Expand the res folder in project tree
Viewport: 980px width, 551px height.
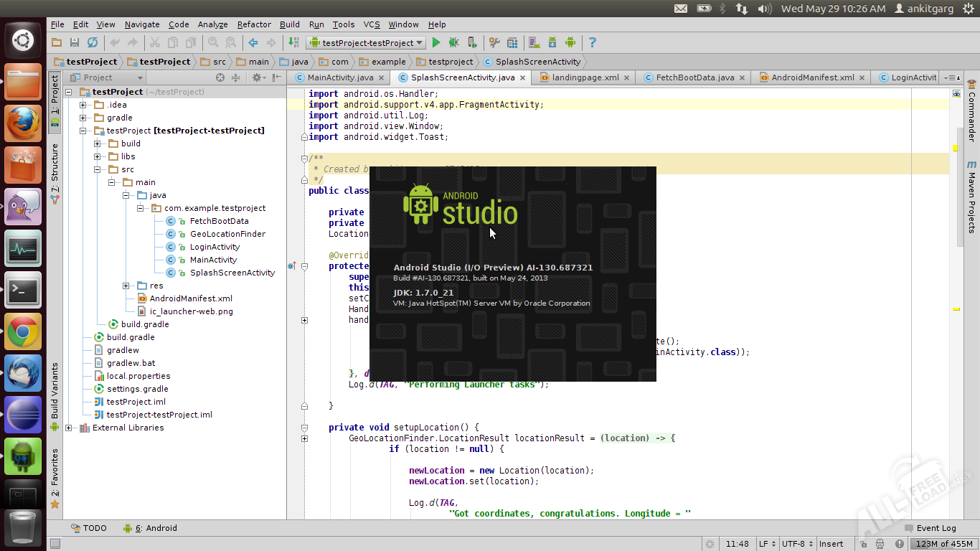point(126,286)
